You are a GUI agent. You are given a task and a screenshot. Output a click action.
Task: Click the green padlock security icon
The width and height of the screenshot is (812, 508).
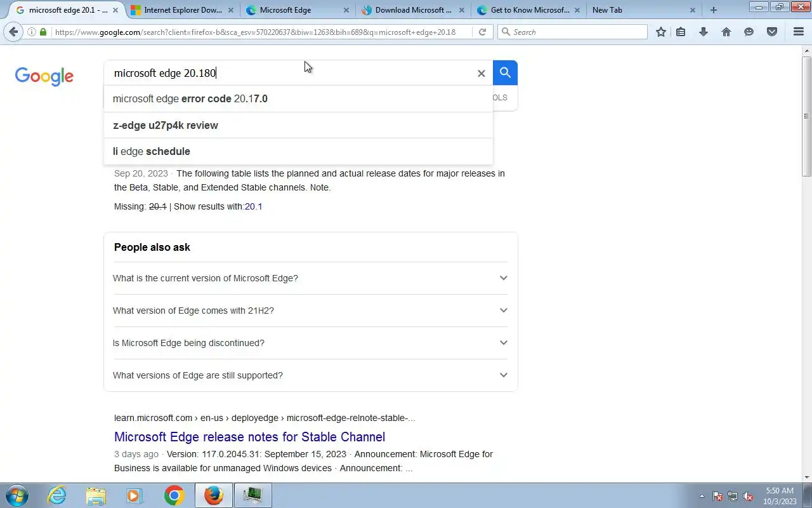(43, 32)
